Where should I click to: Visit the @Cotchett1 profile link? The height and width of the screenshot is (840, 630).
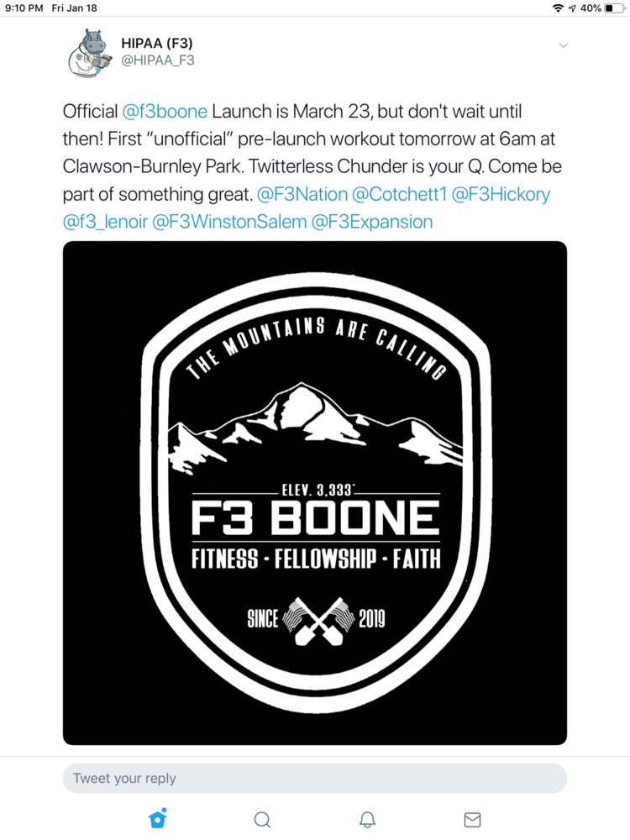pos(399,194)
